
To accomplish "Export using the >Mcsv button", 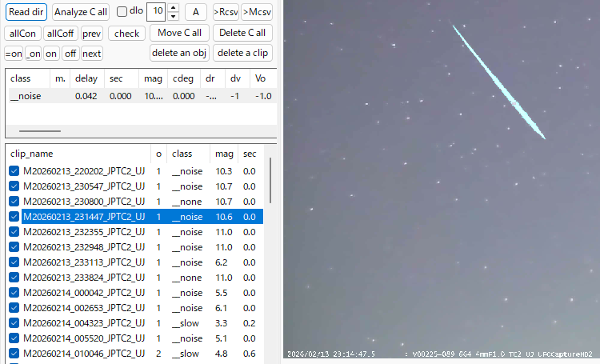I will [x=257, y=12].
